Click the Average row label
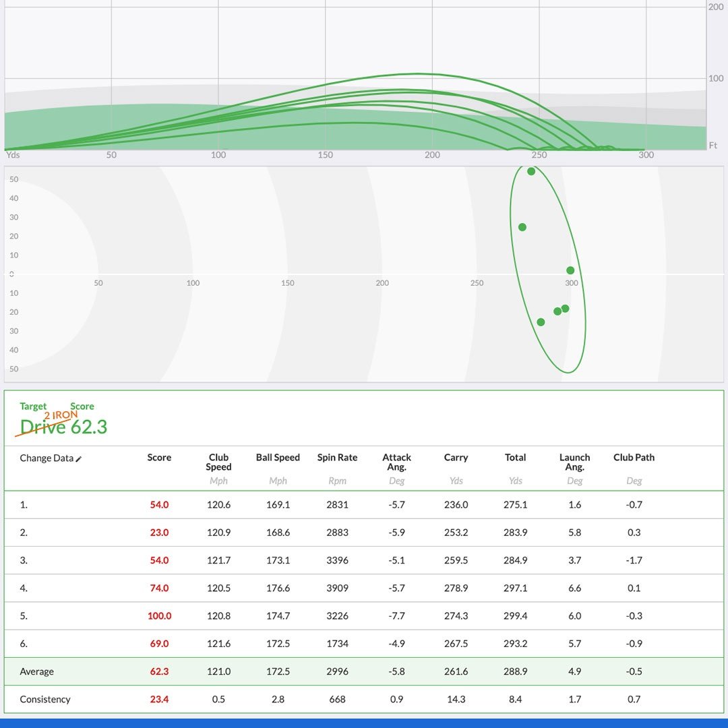 pyautogui.click(x=36, y=671)
